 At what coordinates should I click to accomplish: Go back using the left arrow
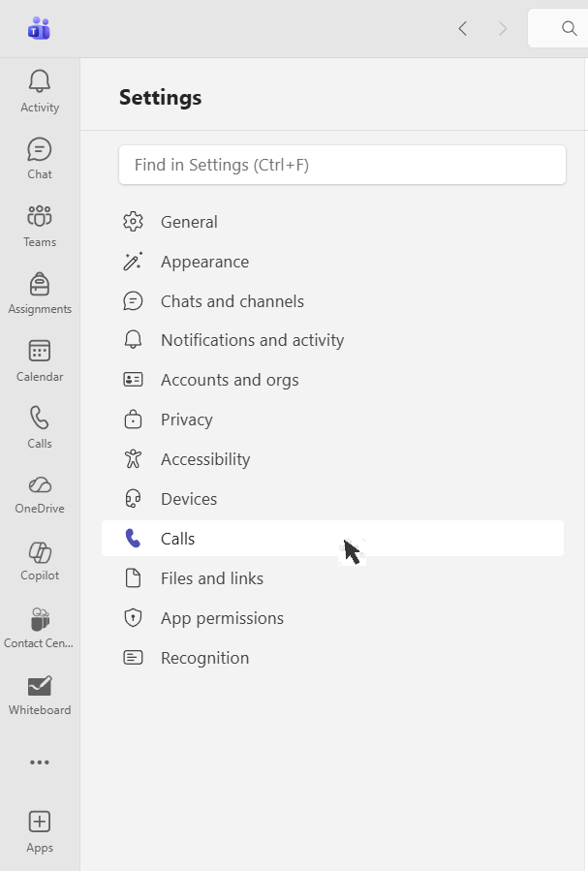[462, 28]
